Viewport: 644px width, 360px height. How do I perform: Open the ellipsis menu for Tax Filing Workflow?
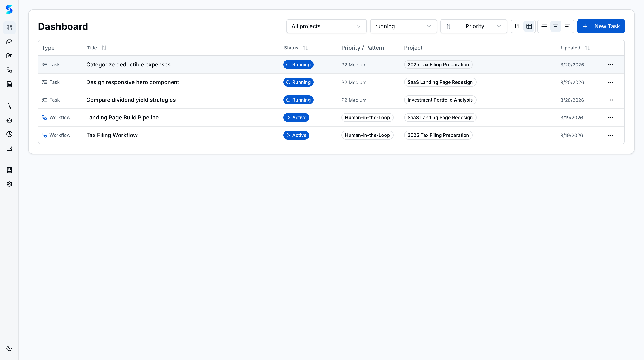point(611,135)
